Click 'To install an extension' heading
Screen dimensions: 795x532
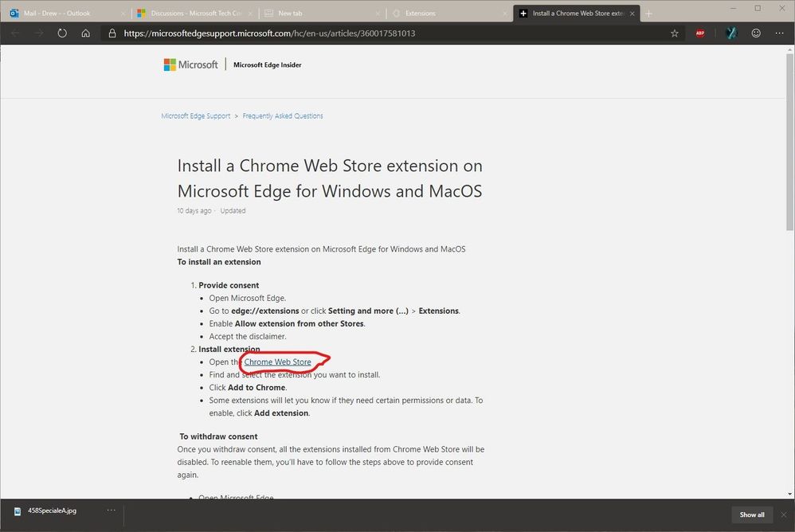tap(219, 262)
